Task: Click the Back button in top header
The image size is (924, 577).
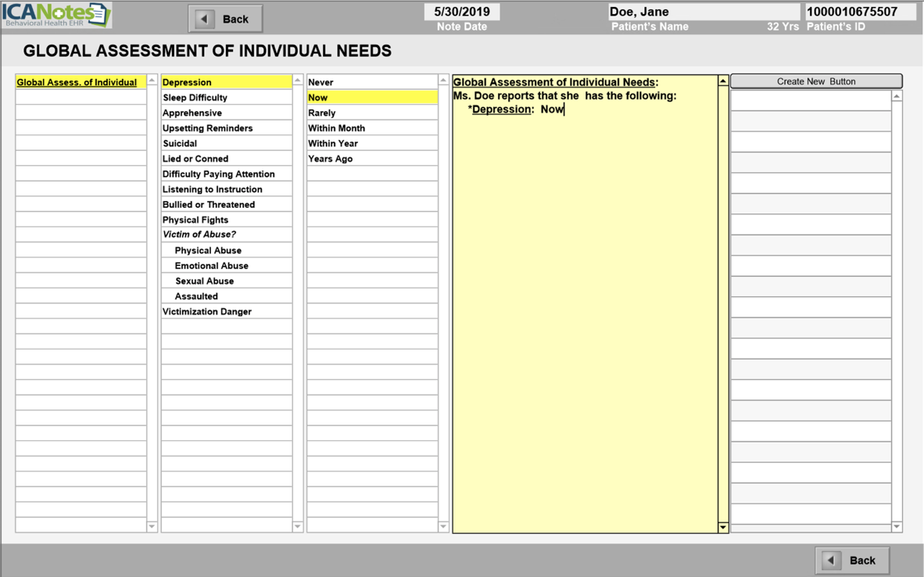Action: [x=225, y=19]
